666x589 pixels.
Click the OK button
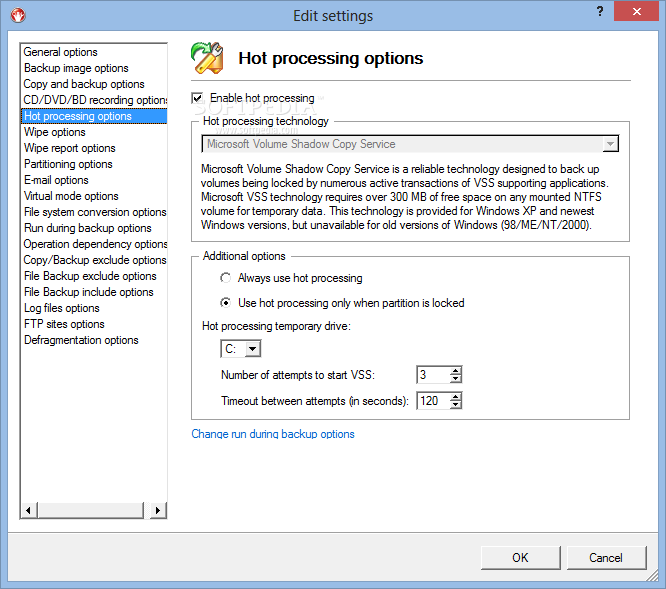click(520, 558)
